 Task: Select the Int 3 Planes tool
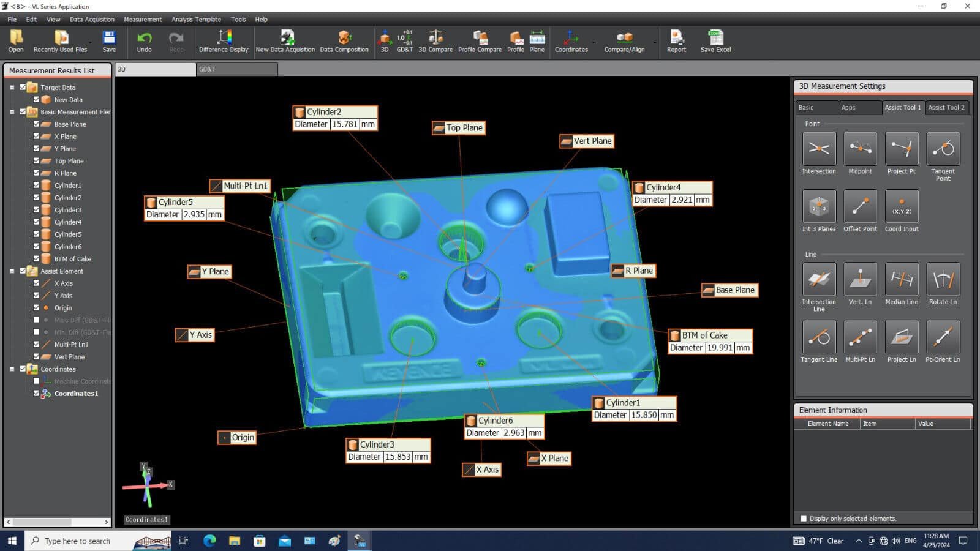pyautogui.click(x=819, y=206)
